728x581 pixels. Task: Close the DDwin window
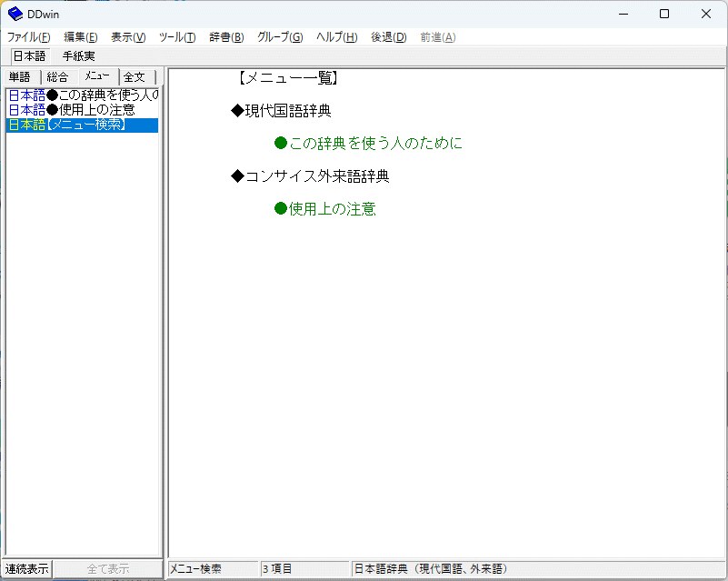705,14
